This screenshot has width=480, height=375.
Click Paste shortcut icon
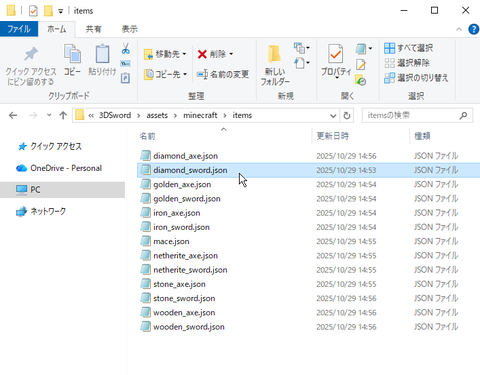pos(125,78)
